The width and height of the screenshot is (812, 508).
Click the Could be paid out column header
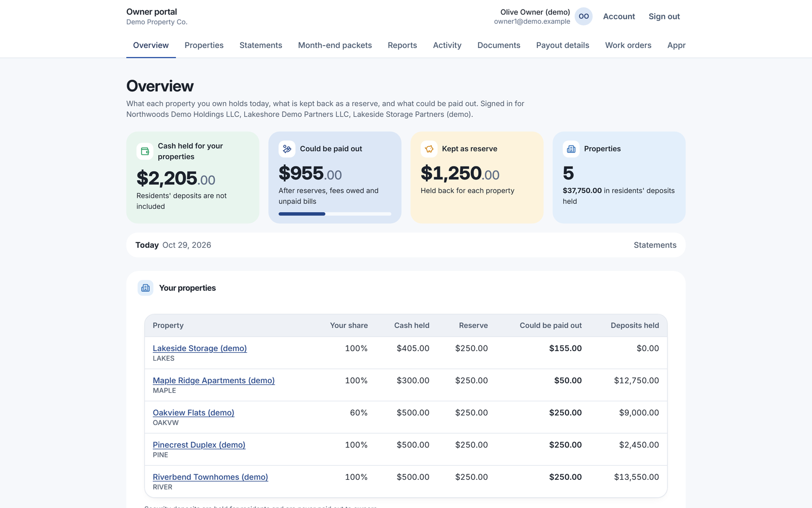click(x=551, y=326)
